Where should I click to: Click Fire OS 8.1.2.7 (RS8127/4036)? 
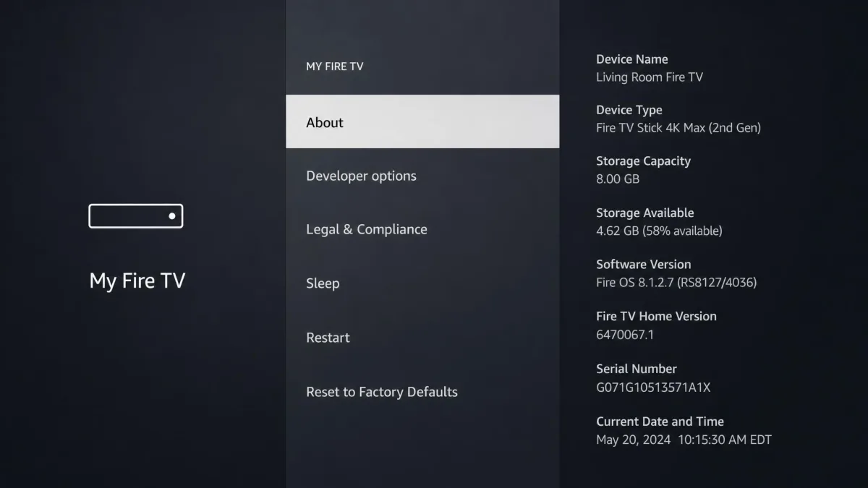click(676, 283)
